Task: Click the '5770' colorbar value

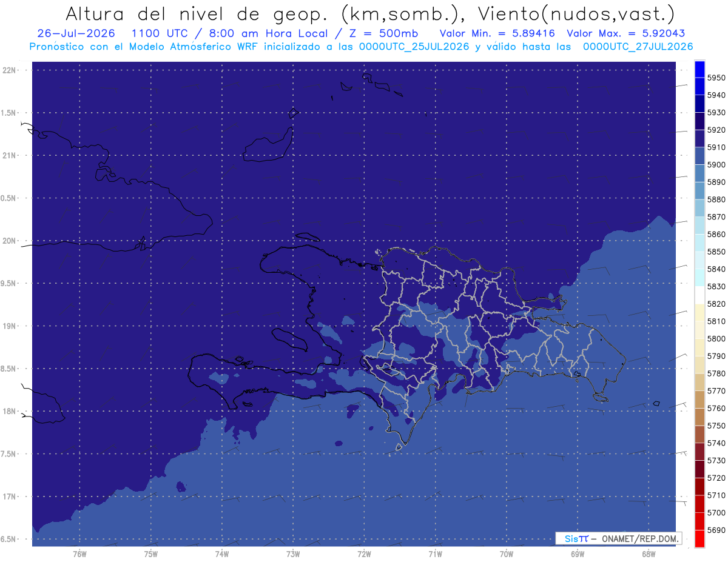Action: coord(716,391)
